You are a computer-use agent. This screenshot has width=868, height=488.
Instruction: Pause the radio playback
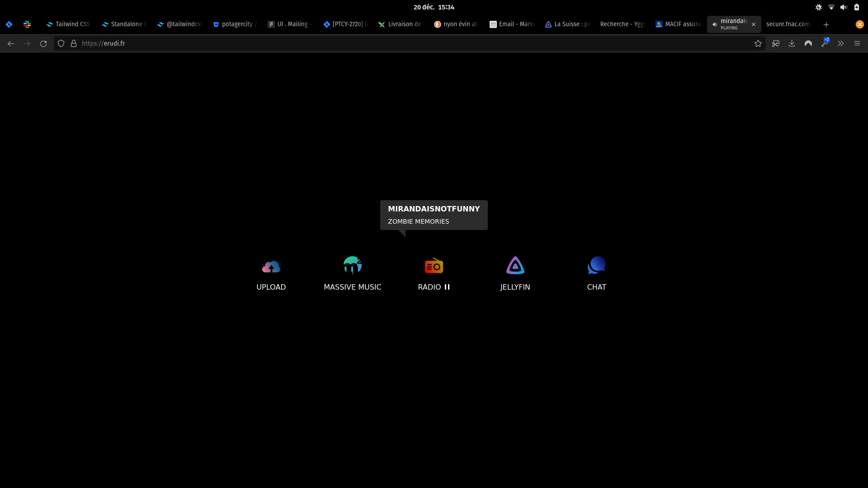(447, 287)
